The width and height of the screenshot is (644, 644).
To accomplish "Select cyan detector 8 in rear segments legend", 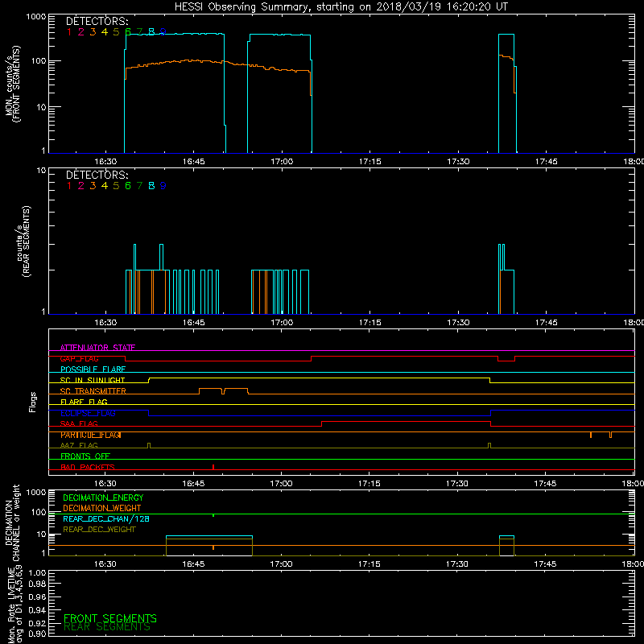I will [x=151, y=186].
